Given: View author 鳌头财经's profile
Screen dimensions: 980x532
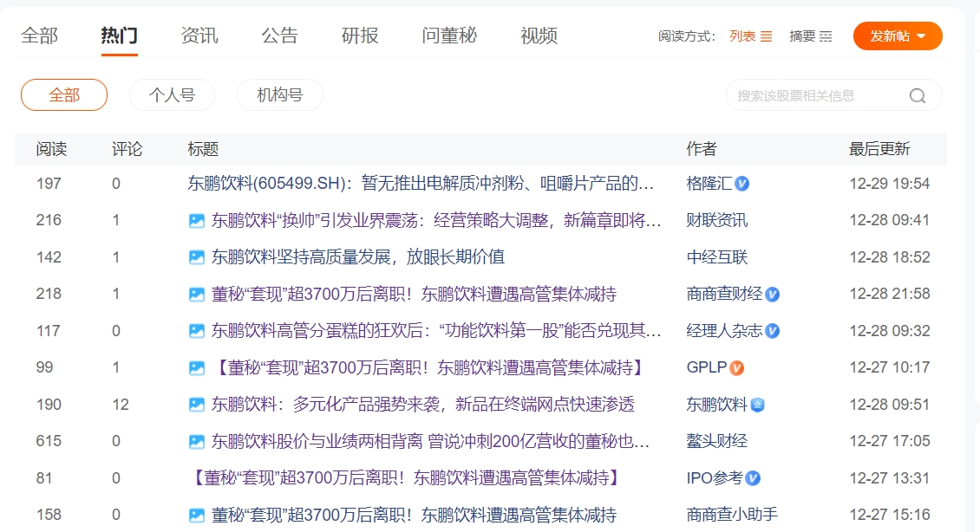Looking at the screenshot, I should pyautogui.click(x=717, y=442).
